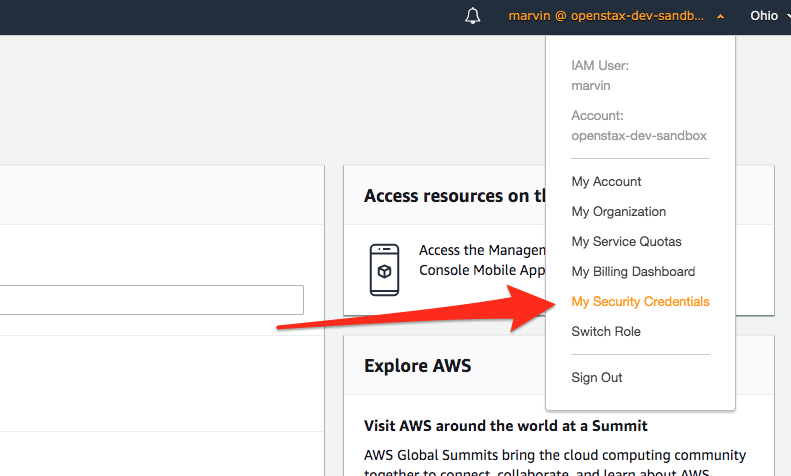Select Switch Role in the account menu

(x=606, y=331)
